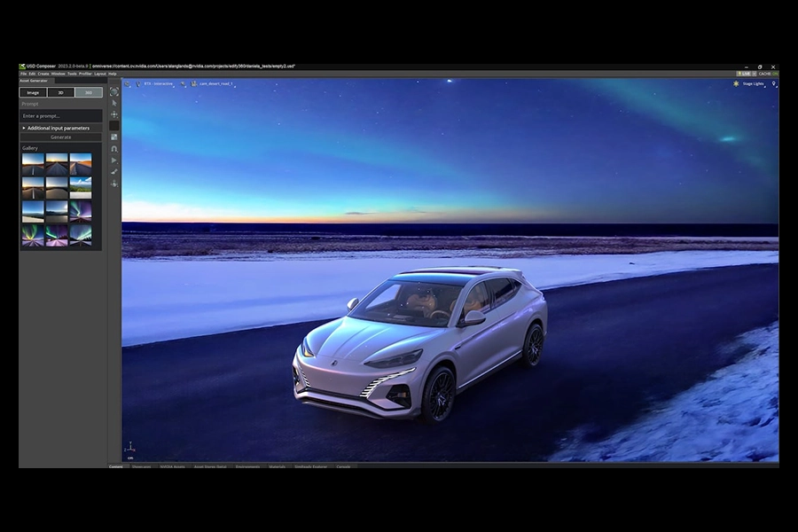Select first gallery thumbnail, sunset road

33,164
